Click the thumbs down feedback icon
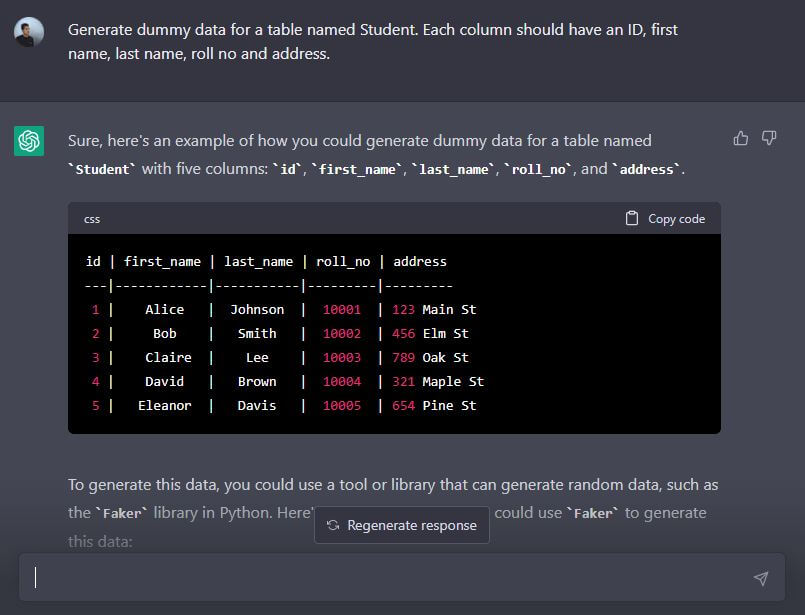805x615 pixels. pyautogui.click(x=769, y=138)
